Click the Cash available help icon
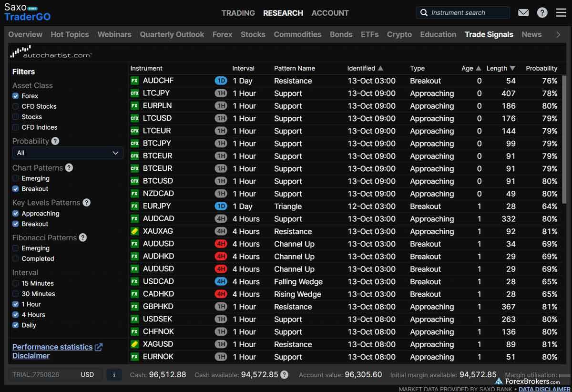572x392 pixels. 284,375
